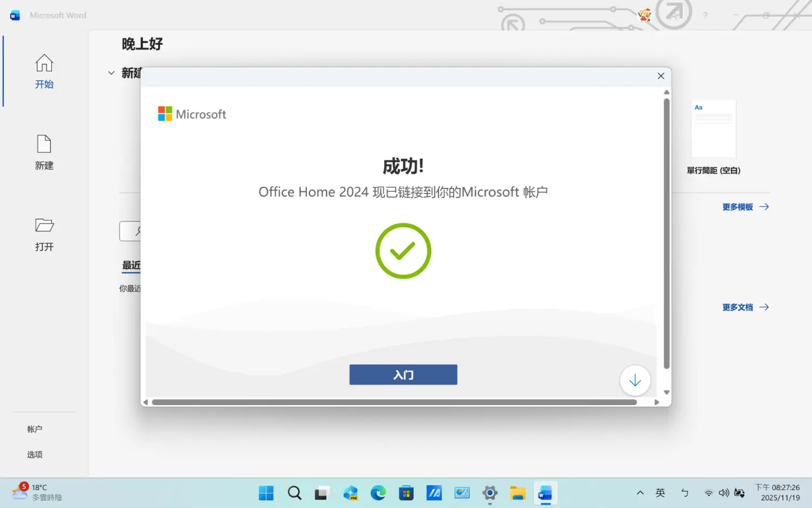Open Windows Start menu

(x=266, y=493)
